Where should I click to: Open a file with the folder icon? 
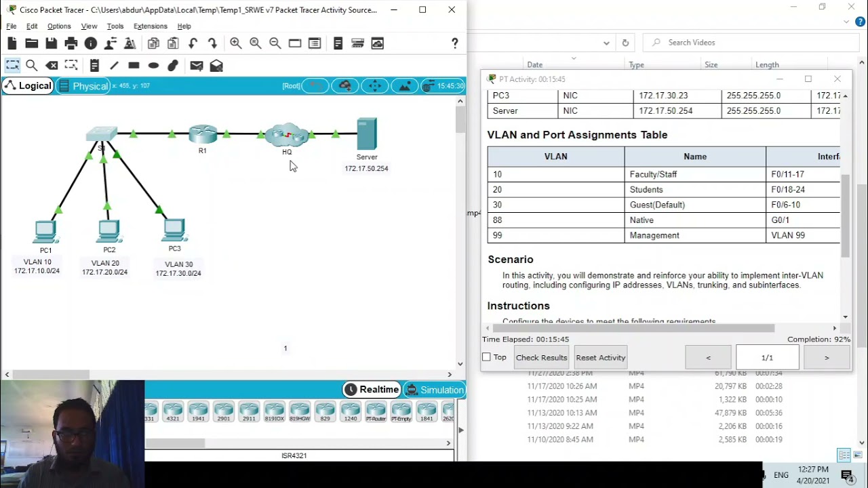32,43
